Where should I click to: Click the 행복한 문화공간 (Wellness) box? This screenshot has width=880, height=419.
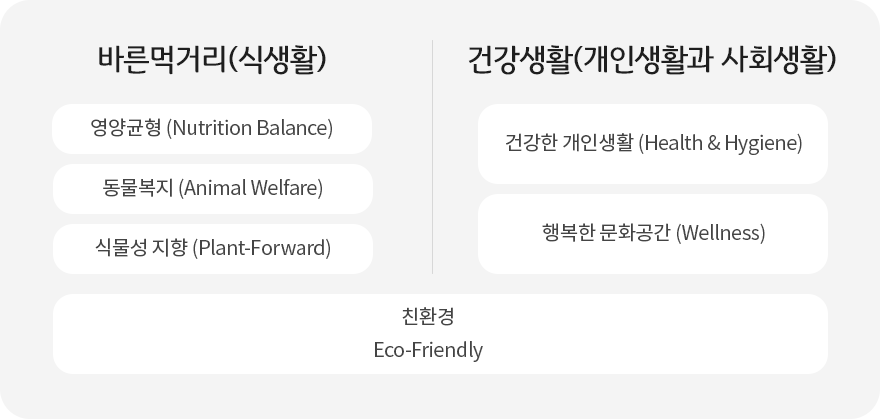click(653, 234)
